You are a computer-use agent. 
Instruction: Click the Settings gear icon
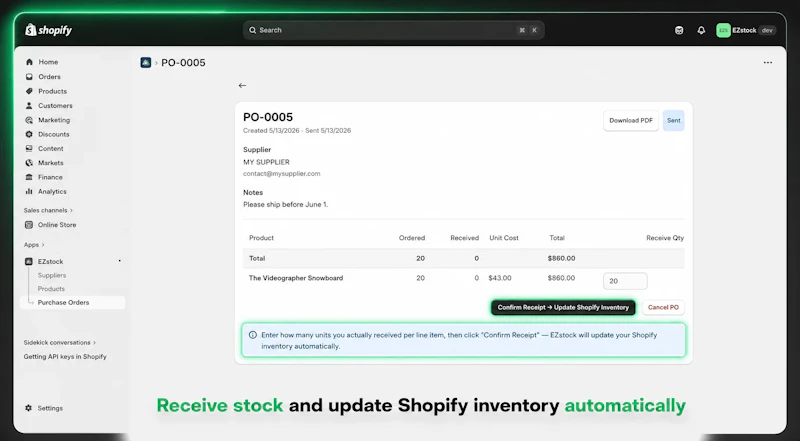click(x=29, y=408)
